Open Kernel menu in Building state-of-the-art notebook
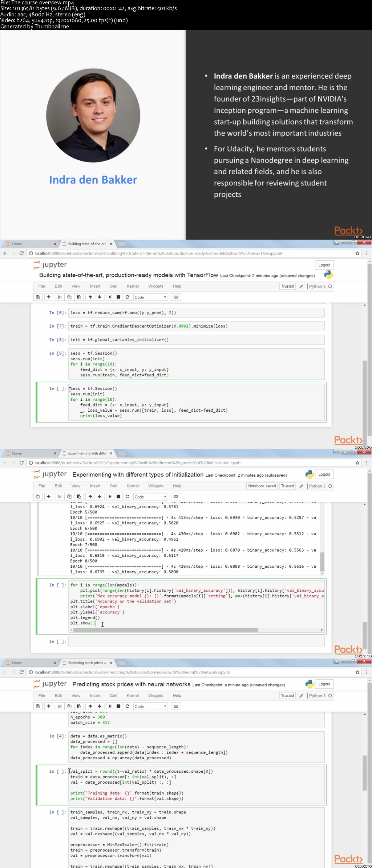This screenshot has width=372, height=868. click(133, 286)
